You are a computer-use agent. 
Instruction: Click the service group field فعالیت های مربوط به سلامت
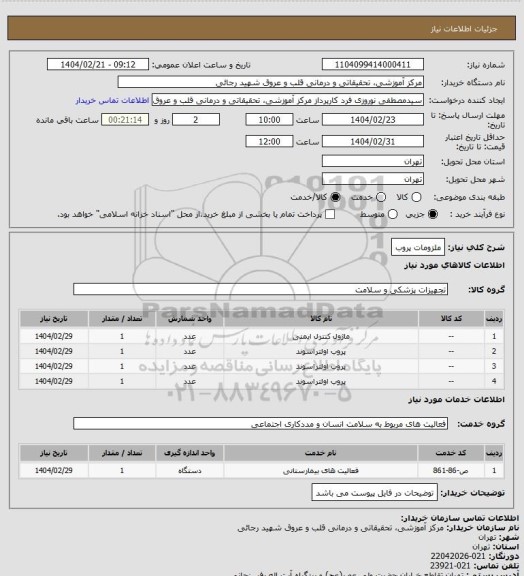260,424
